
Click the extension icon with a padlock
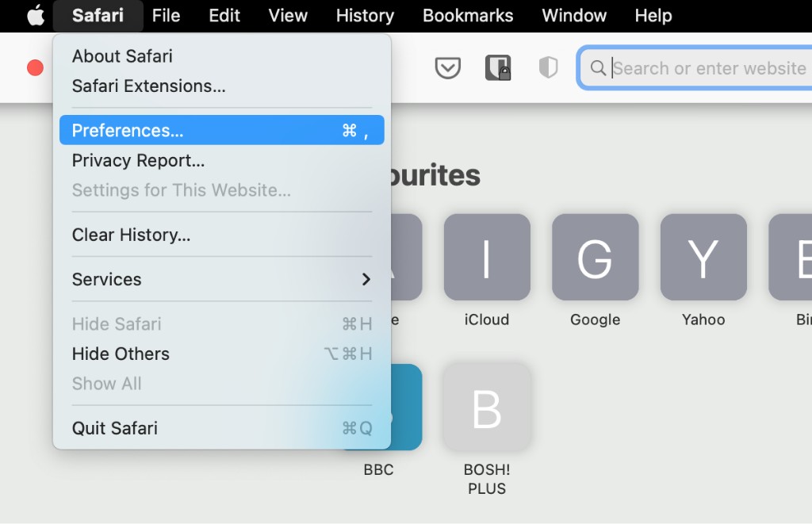(x=498, y=68)
